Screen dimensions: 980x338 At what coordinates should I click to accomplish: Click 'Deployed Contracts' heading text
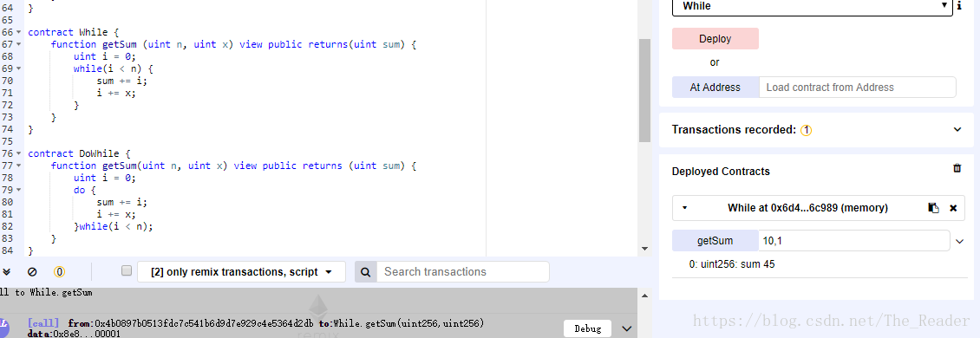click(721, 172)
